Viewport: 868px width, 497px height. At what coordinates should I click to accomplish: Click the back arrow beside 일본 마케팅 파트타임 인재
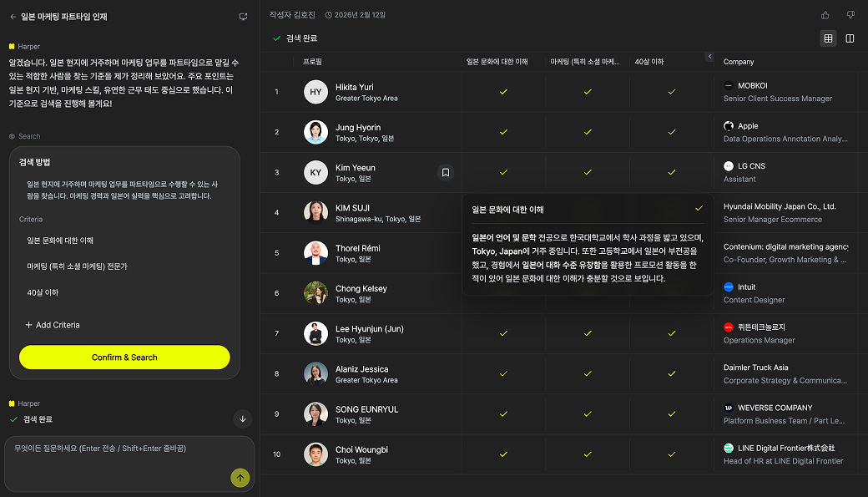(12, 16)
